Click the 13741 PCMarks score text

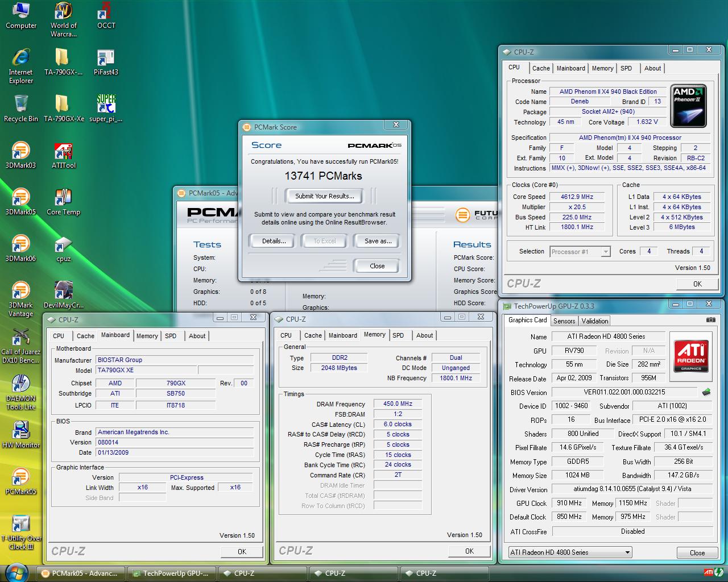pos(324,176)
